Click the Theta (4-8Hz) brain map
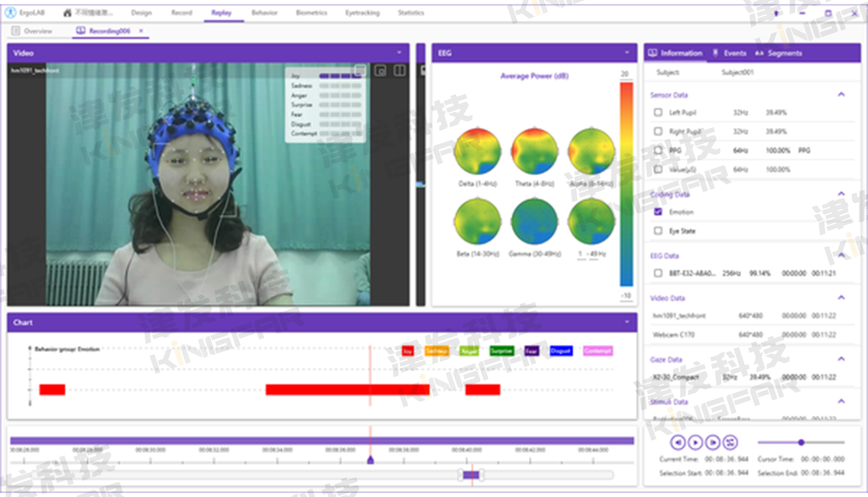The height and width of the screenshot is (497, 868). 534,151
